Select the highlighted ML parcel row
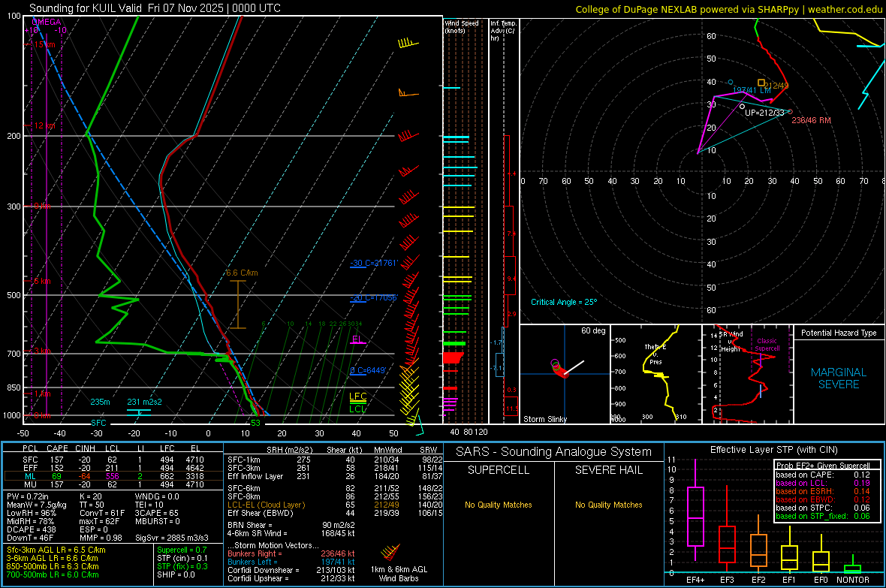This screenshot has height=588, width=886. click(113, 476)
